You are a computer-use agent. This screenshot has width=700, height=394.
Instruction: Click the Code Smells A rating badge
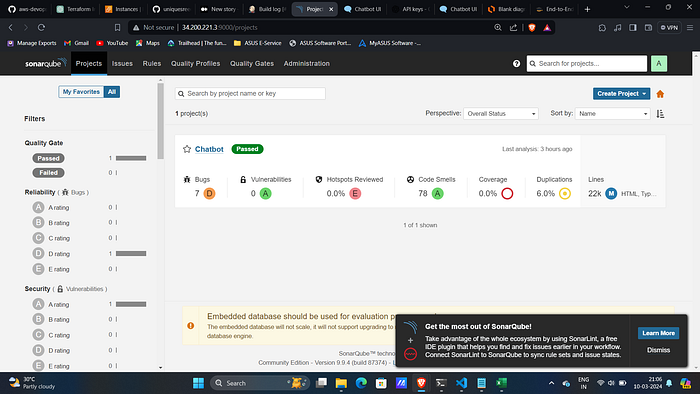[x=438, y=194]
